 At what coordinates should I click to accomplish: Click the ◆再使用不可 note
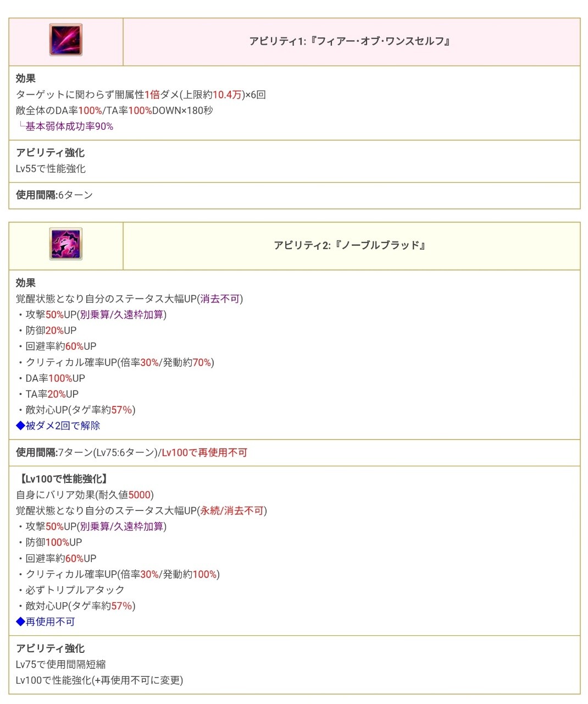pos(46,621)
